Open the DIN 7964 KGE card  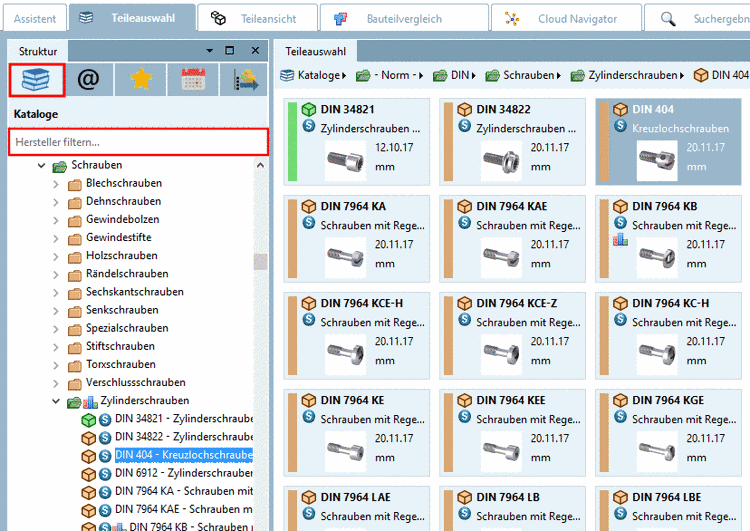669,433
